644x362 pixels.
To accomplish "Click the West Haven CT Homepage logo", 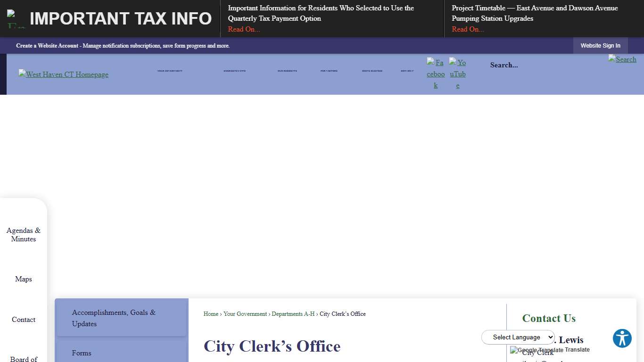I will click(x=64, y=74).
